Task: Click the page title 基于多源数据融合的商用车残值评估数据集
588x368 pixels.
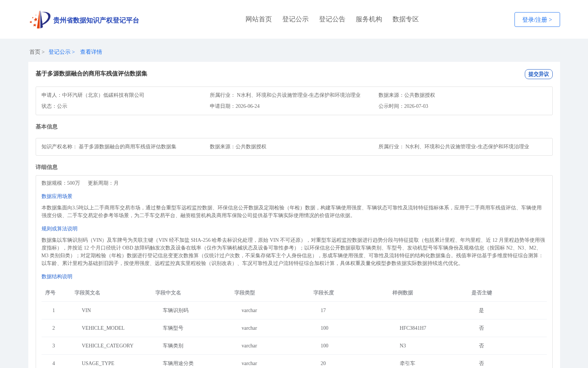Action: [x=92, y=74]
